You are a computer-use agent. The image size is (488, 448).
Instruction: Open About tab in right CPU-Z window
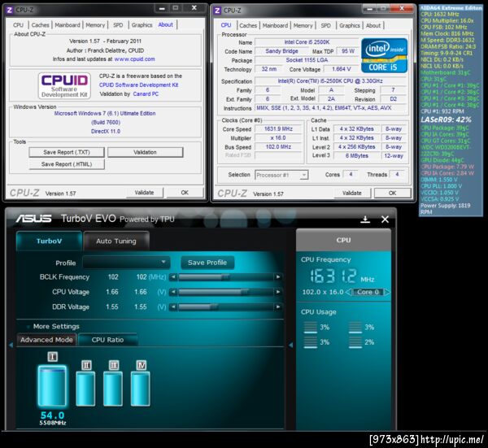pos(373,25)
